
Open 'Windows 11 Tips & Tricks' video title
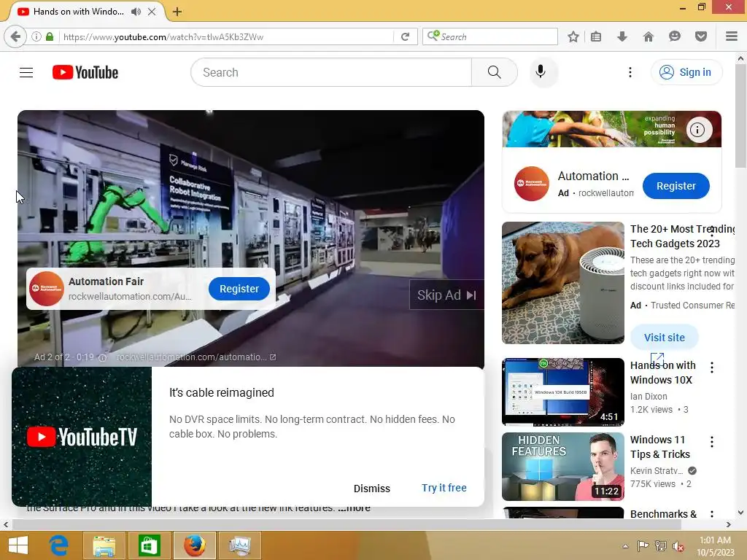[x=660, y=447]
